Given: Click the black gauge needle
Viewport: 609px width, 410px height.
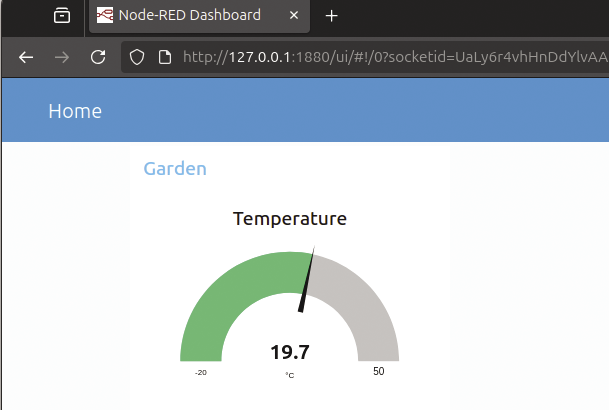Looking at the screenshot, I should tap(306, 279).
